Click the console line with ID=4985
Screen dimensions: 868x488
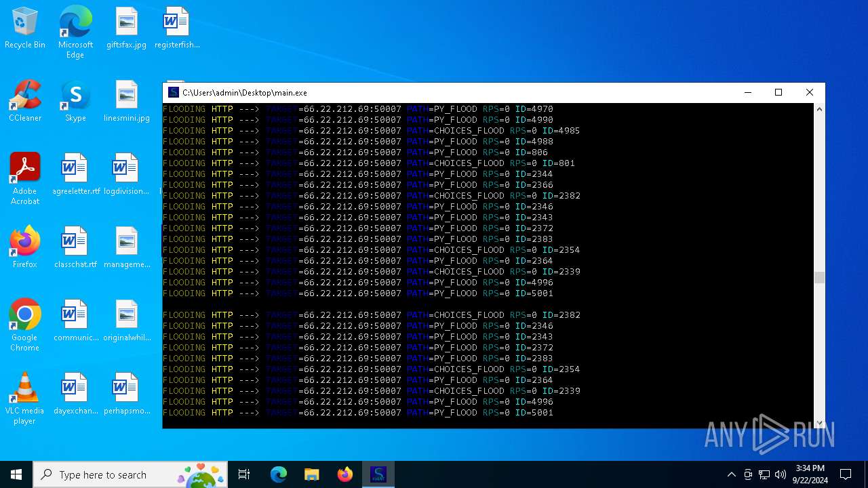pos(372,131)
